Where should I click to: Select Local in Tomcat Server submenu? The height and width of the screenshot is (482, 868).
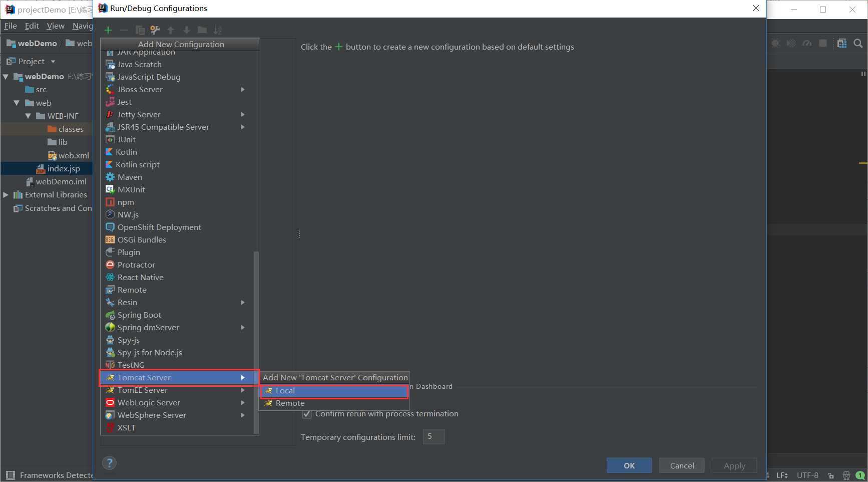[334, 391]
